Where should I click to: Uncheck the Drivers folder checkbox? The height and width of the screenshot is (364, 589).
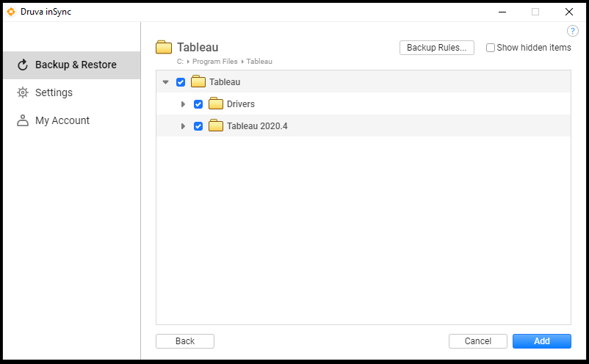[198, 104]
